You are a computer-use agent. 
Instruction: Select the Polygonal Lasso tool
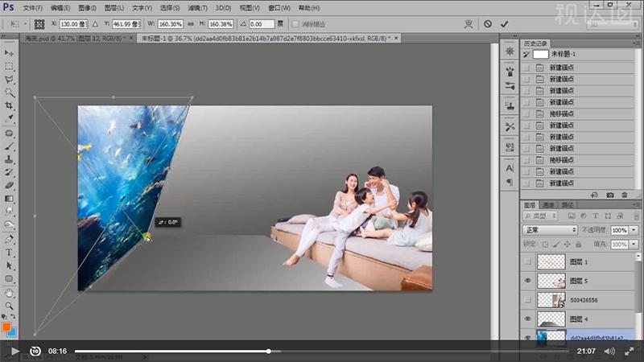click(9, 80)
